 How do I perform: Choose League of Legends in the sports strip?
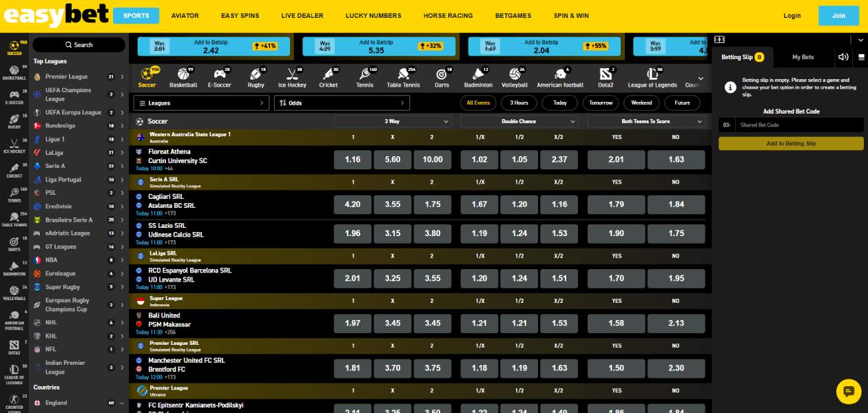[652, 78]
